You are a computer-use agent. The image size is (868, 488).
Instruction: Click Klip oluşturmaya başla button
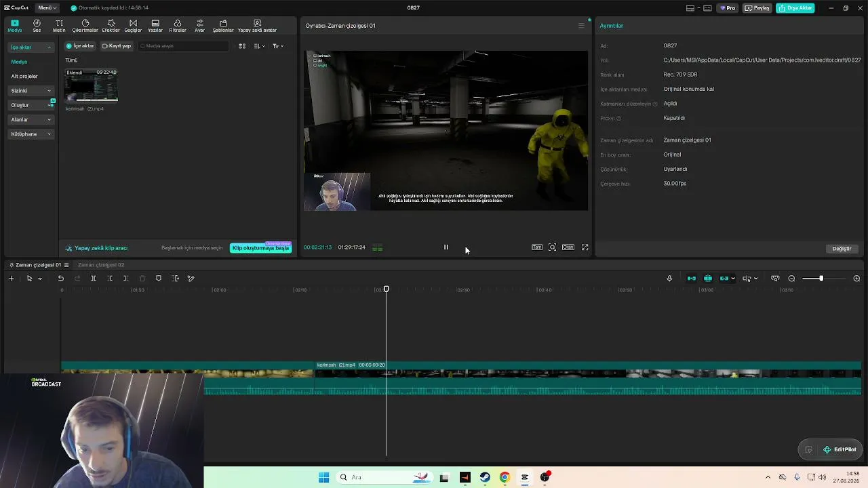click(x=261, y=248)
